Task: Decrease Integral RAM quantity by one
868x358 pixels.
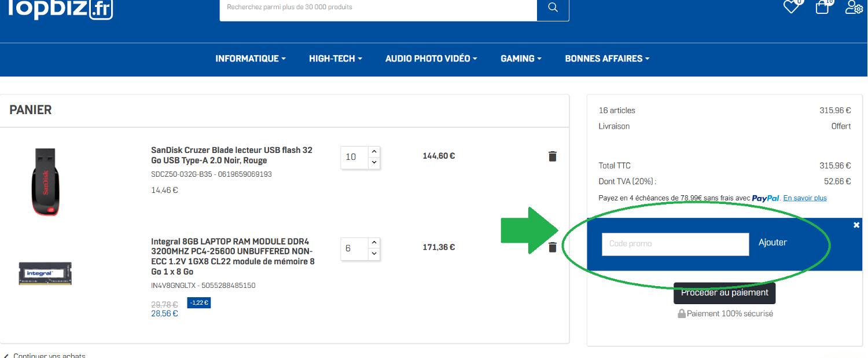Action: pyautogui.click(x=374, y=254)
